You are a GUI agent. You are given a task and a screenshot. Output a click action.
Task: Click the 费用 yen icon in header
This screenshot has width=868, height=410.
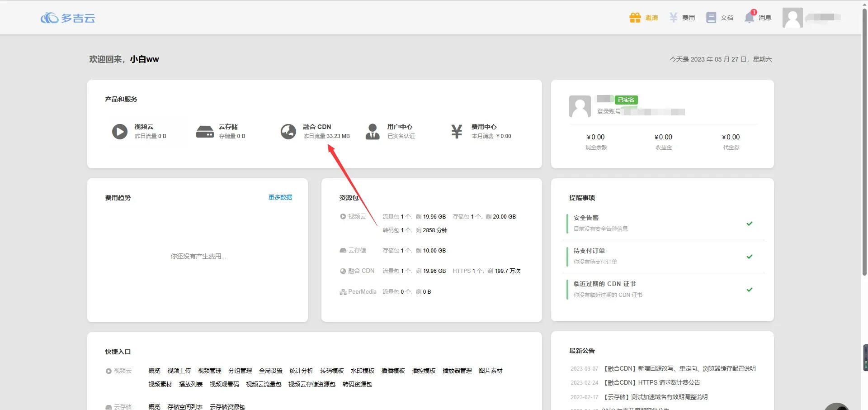click(x=674, y=18)
